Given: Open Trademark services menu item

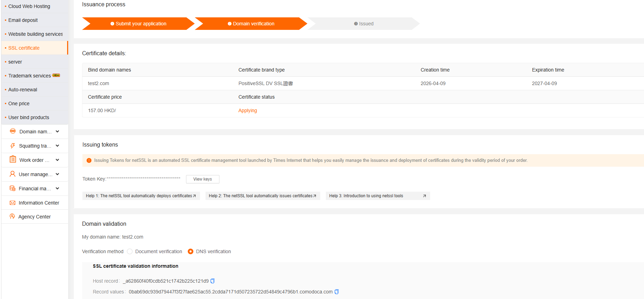Looking at the screenshot, I should tap(30, 76).
